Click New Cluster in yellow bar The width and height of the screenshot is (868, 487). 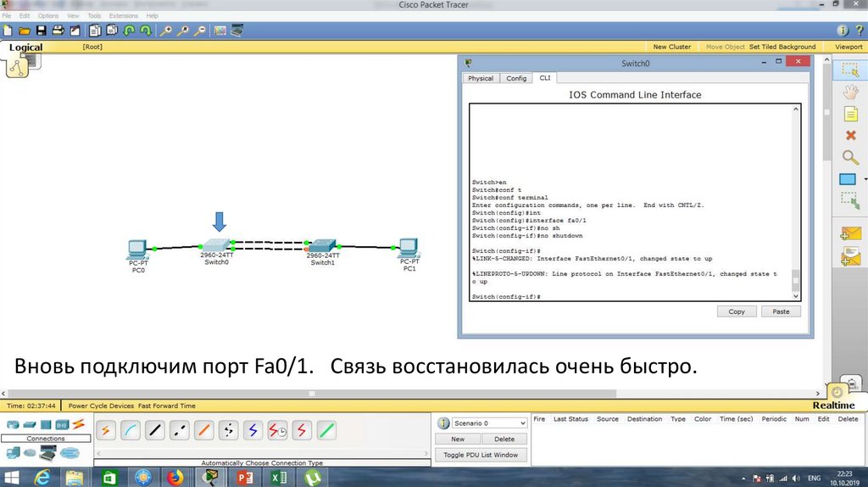click(x=672, y=47)
